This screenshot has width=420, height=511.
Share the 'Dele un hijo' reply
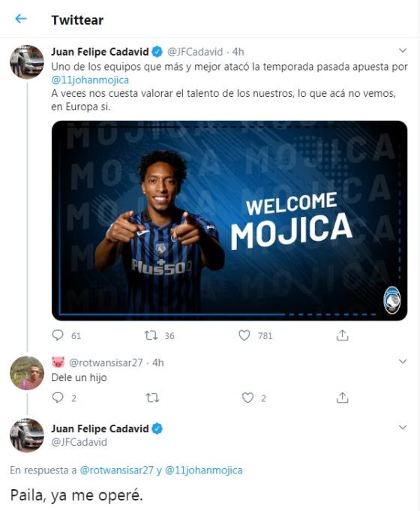coord(343,398)
